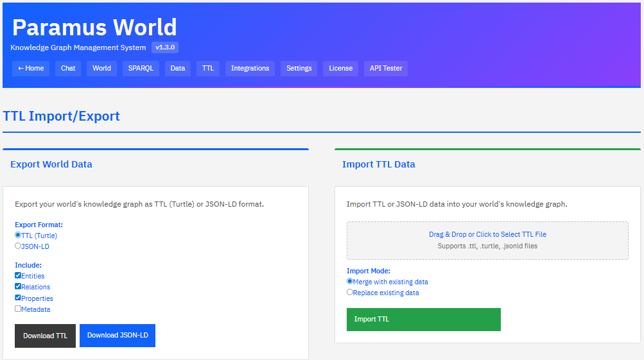Open the API Tester page
The height and width of the screenshot is (360, 644).
386,69
